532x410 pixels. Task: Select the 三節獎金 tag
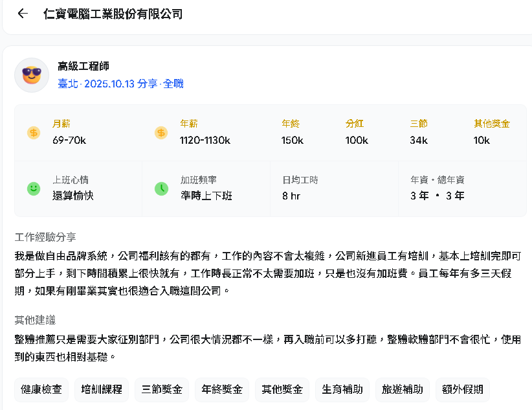pyautogui.click(x=162, y=389)
